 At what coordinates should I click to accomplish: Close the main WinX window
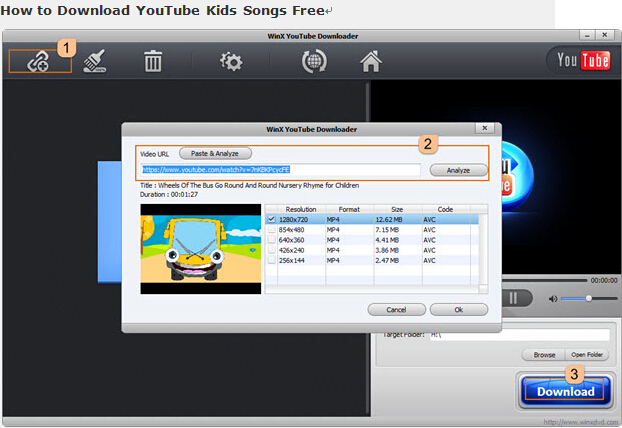[605, 35]
